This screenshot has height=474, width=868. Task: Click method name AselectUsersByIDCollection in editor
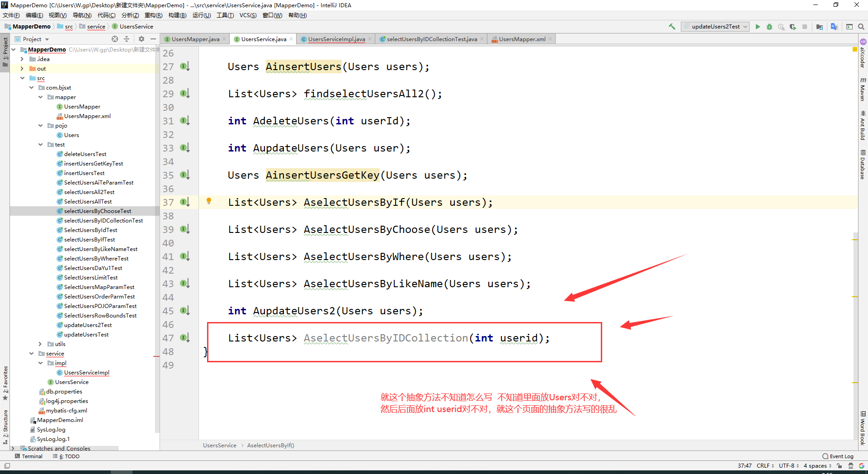pos(386,338)
